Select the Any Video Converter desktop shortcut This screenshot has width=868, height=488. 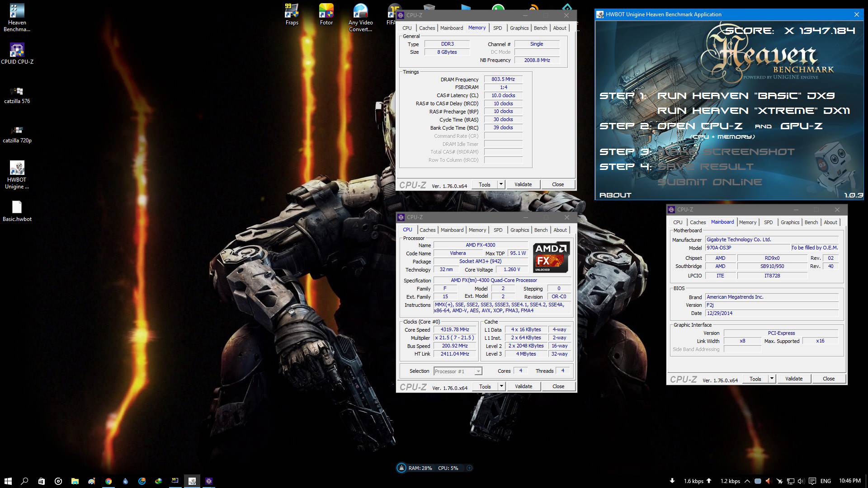(x=360, y=18)
